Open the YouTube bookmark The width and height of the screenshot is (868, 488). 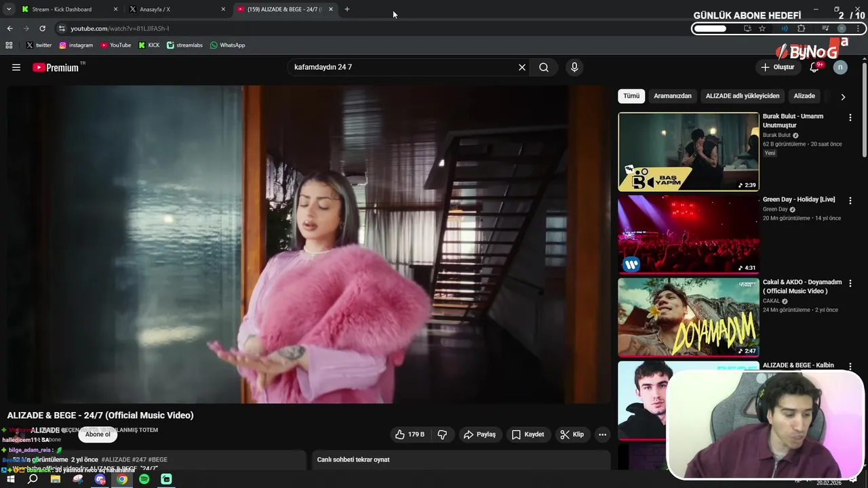pos(116,45)
